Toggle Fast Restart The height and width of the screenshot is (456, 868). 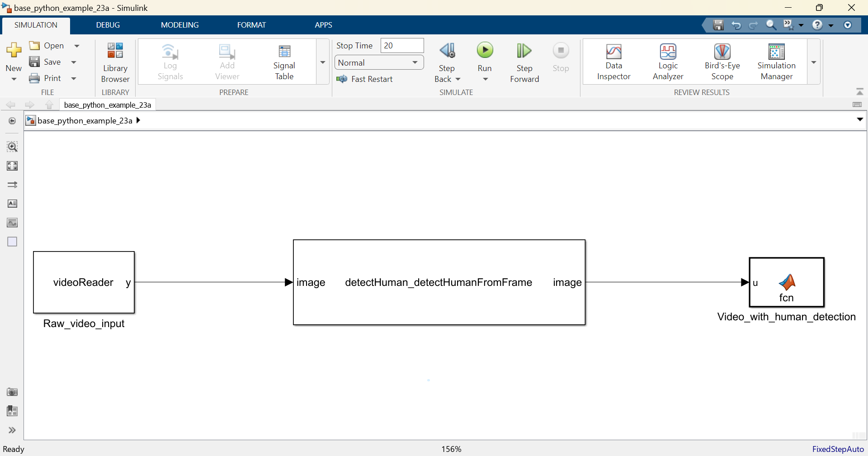pos(365,79)
